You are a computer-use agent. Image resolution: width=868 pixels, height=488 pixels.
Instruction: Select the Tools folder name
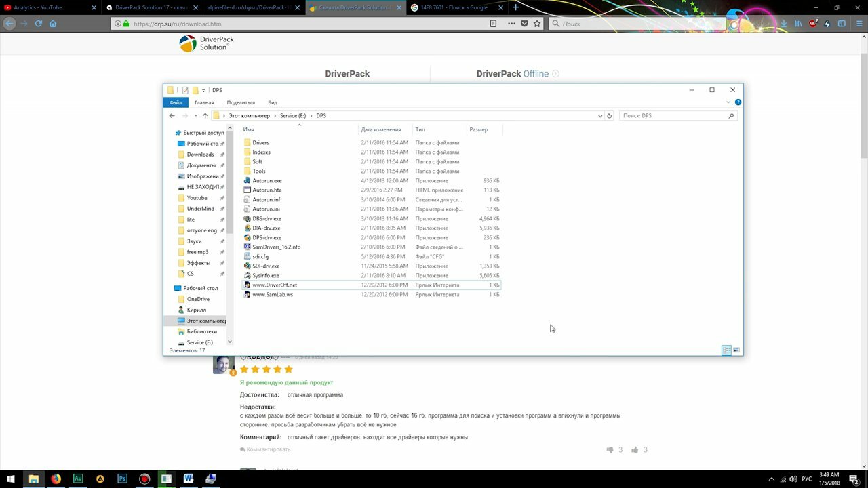(x=259, y=171)
